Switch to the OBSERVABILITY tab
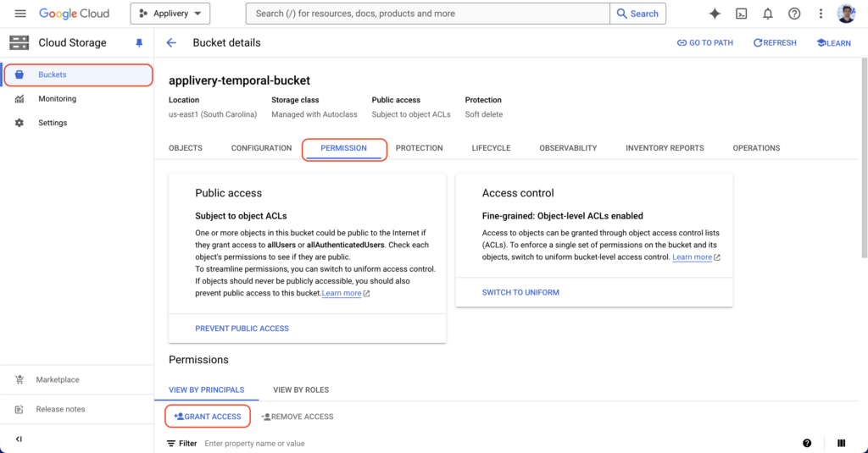Image resolution: width=868 pixels, height=453 pixels. click(x=568, y=148)
